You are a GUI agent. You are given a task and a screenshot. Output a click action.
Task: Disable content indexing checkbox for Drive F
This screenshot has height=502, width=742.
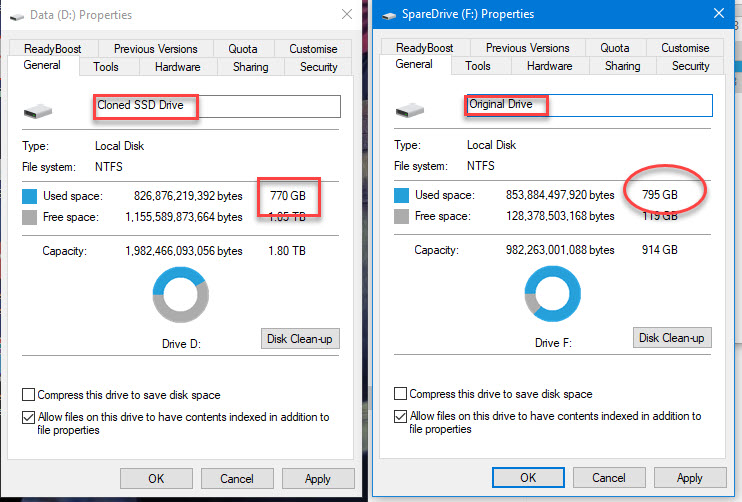pos(400,416)
